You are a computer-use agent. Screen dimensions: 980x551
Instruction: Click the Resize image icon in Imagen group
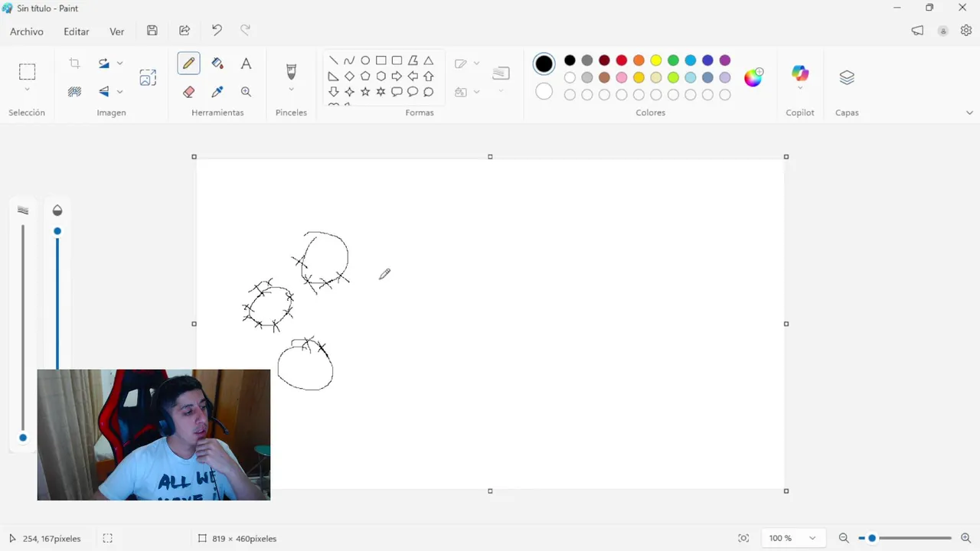[148, 77]
